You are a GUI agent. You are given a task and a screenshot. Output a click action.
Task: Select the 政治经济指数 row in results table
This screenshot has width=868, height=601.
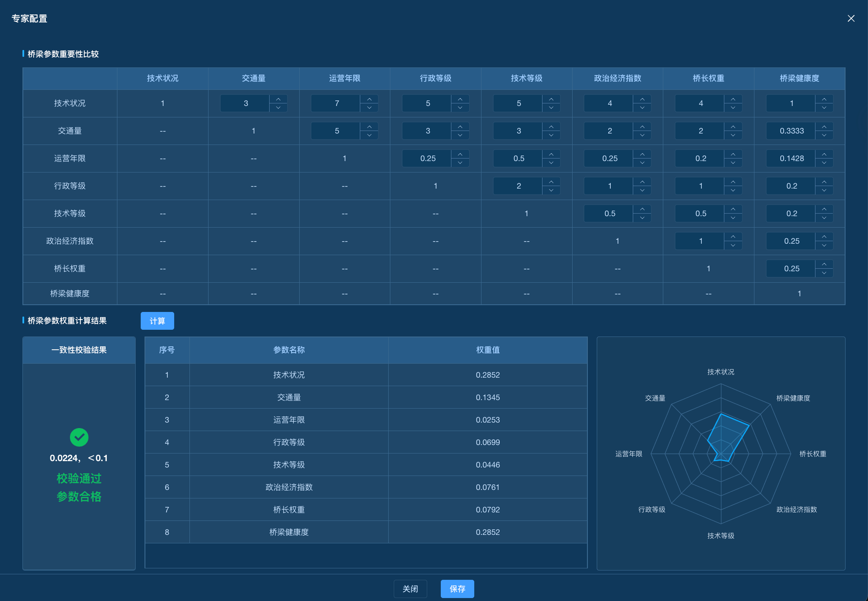click(x=366, y=487)
